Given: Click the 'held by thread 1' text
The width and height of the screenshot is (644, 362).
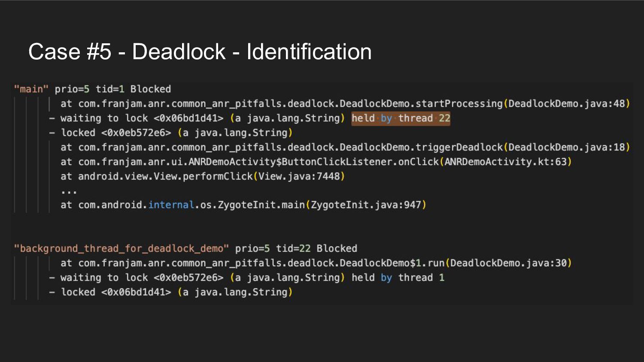Looking at the screenshot, I should 398,278.
